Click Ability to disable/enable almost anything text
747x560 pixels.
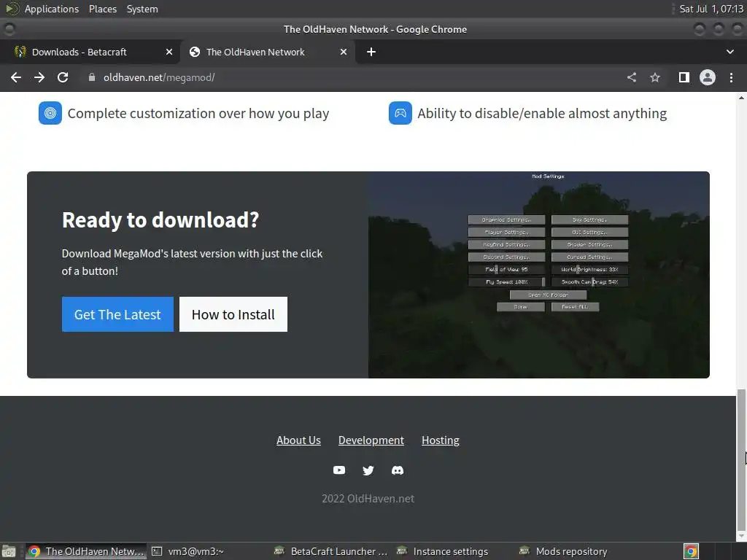[x=542, y=114]
